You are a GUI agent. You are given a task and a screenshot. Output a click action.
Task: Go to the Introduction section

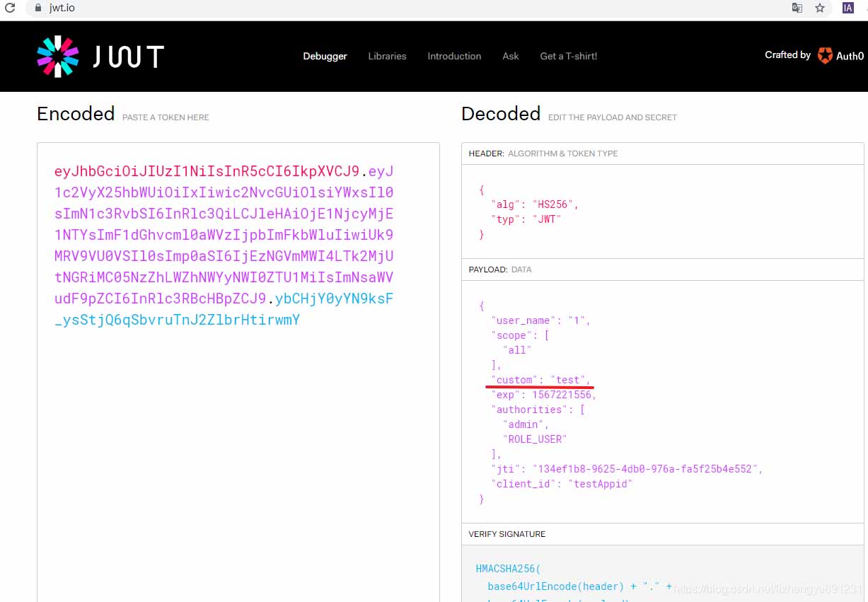coord(454,56)
